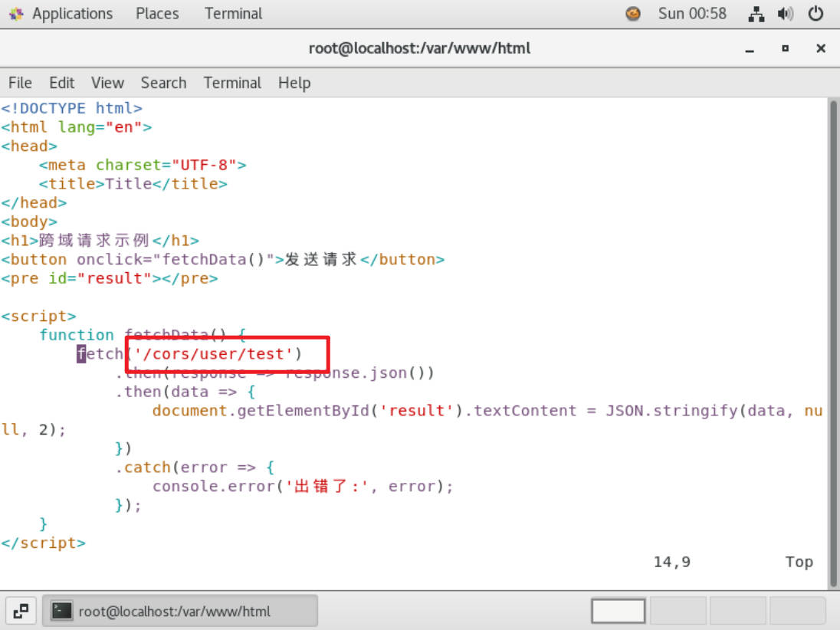Click the notification icon beside the clock
The height and width of the screenshot is (630, 840).
point(633,14)
